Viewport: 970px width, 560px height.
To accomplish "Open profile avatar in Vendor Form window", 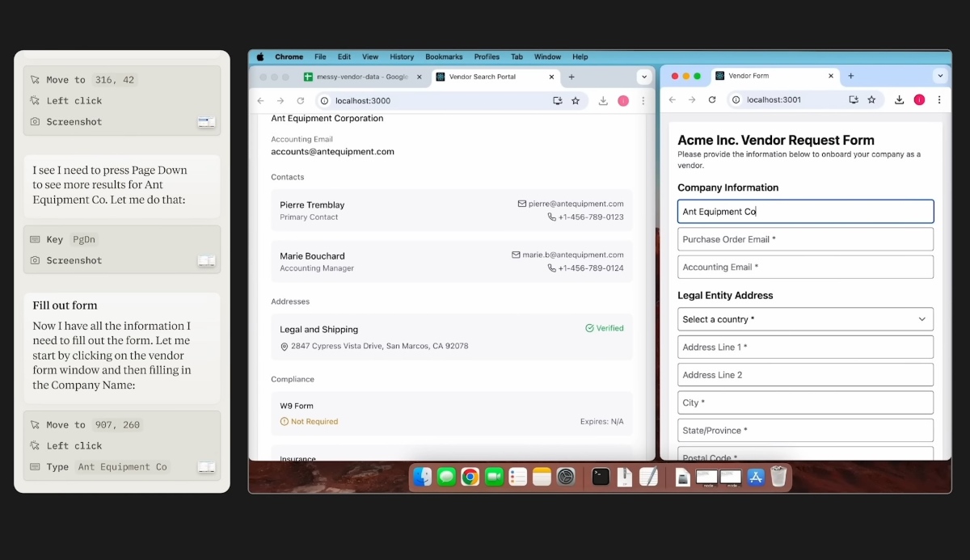I will [x=919, y=99].
